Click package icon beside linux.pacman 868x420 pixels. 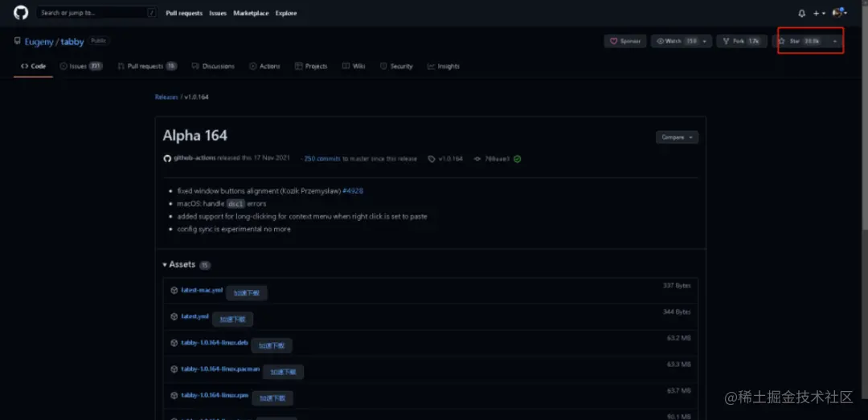pyautogui.click(x=174, y=369)
